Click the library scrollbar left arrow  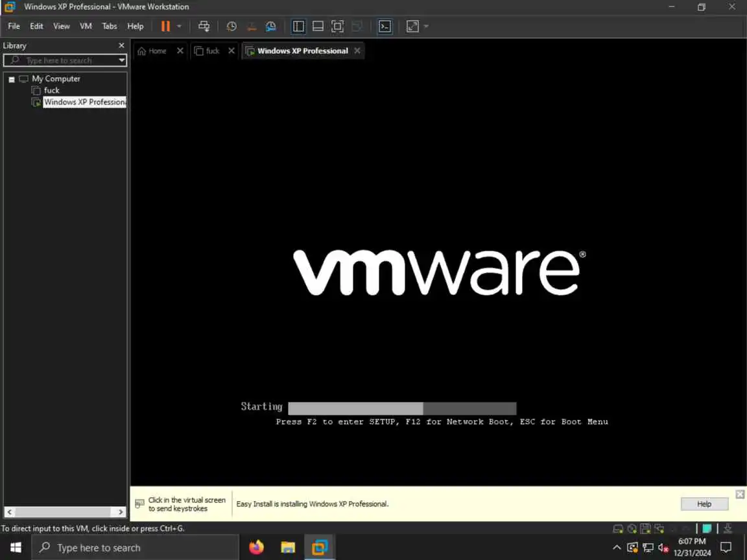(x=10, y=512)
